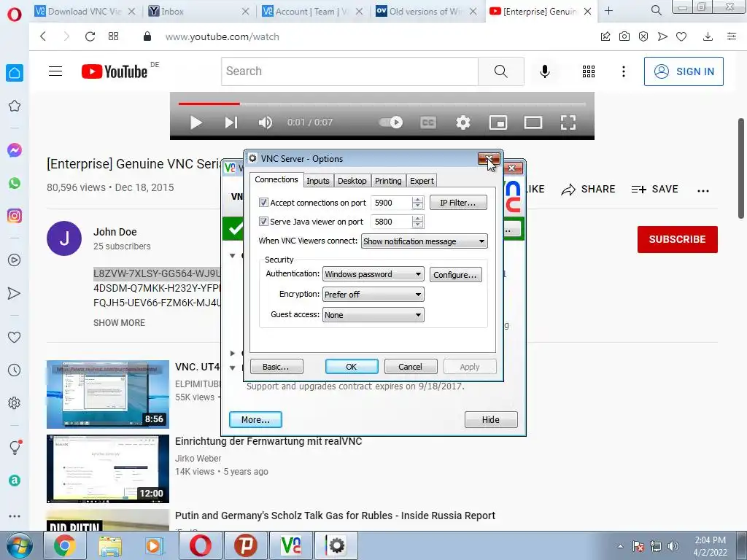Screen dimensions: 747x560
Task: Click IP Filter button
Action: click(458, 203)
